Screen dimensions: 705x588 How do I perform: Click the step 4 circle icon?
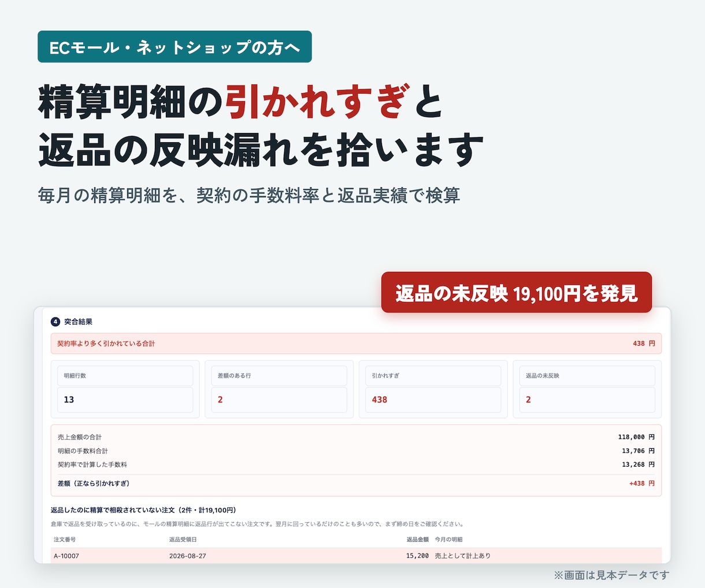[55, 321]
